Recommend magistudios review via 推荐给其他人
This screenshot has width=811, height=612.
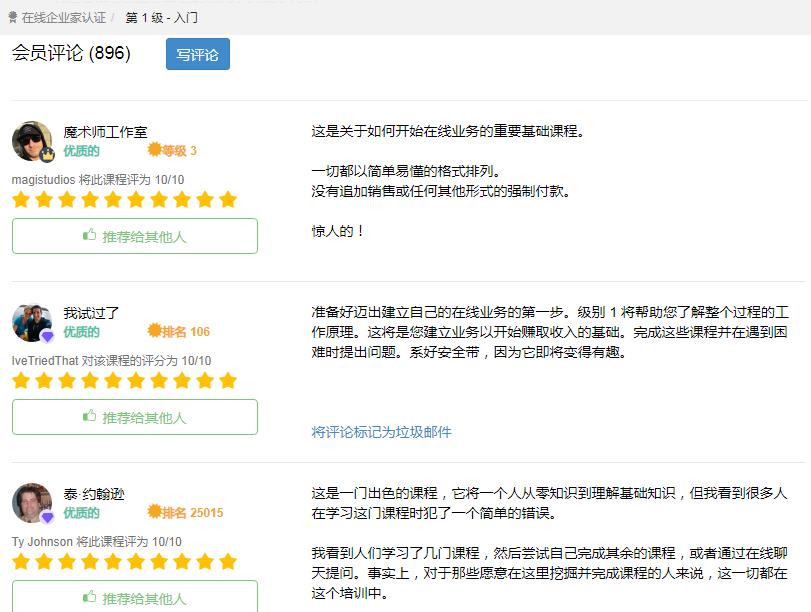[x=135, y=236]
